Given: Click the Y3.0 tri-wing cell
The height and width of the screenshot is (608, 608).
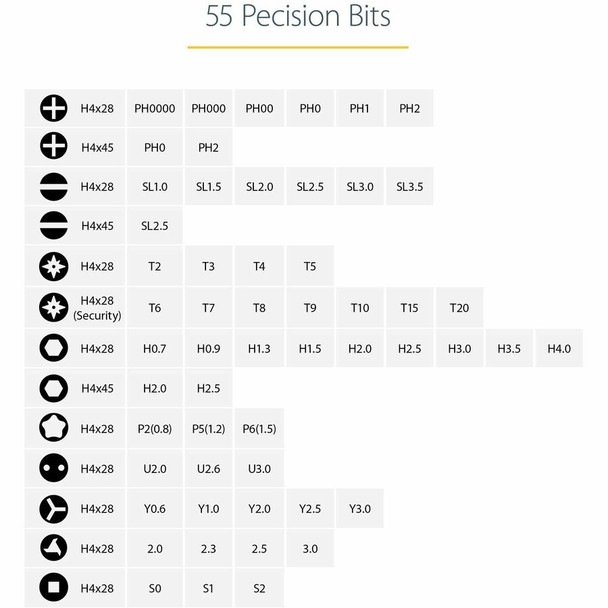Looking at the screenshot, I should [x=360, y=508].
